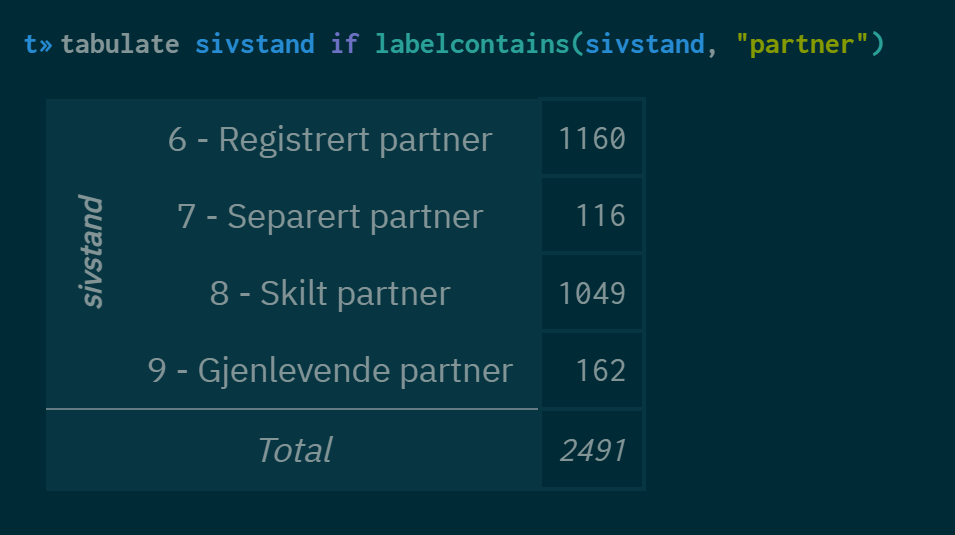Select the "6 - Registrert partner" row label
The width and height of the screenshot is (955, 535).
tap(330, 139)
